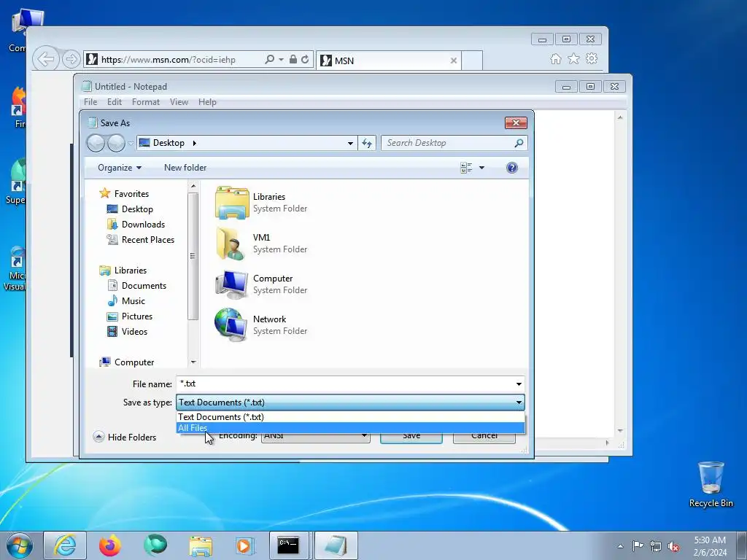Click the muted volume tray icon

tap(673, 546)
